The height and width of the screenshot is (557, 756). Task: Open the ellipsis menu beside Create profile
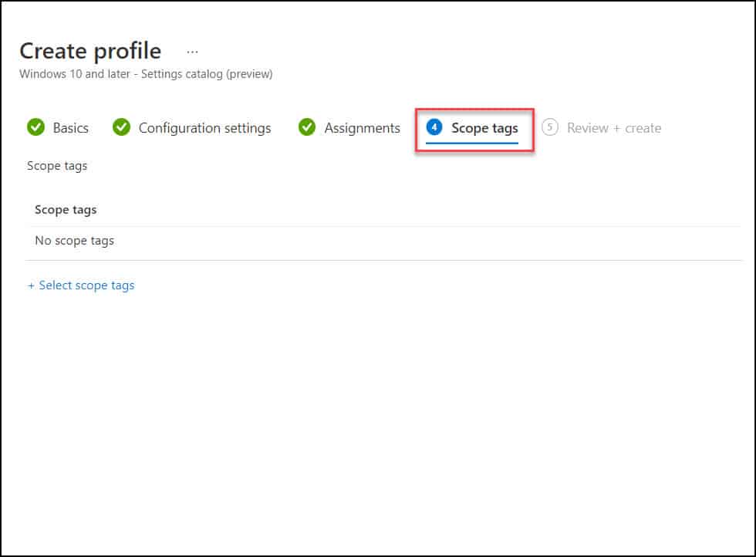192,52
